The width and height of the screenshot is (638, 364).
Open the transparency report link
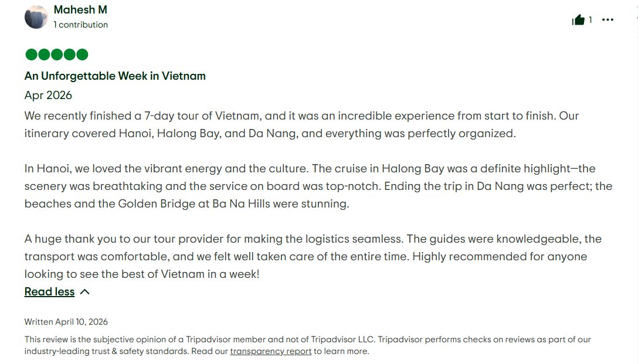[270, 351]
